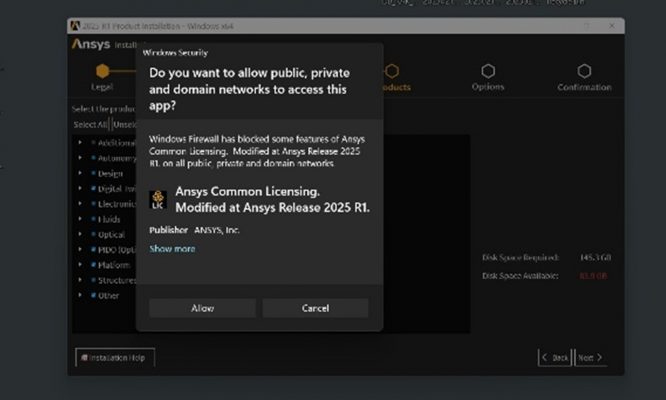This screenshot has width=666, height=400.
Task: Expand the Design tree node
Action: tap(80, 173)
